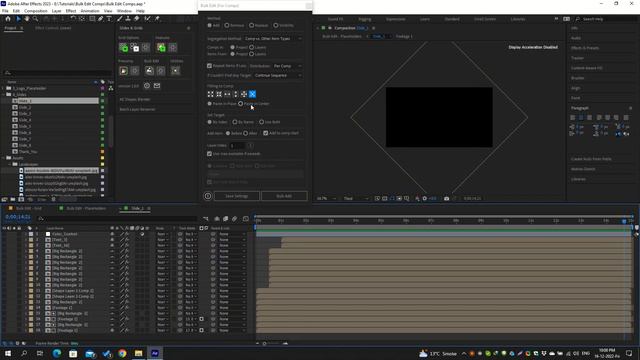Click the KC Shapes Blender script entry
This screenshot has height=360, width=640.
point(135,100)
